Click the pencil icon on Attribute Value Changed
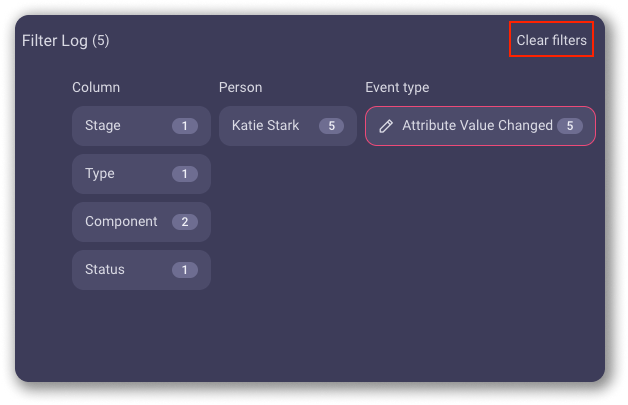Viewport: 628px width, 405px height. [x=386, y=126]
